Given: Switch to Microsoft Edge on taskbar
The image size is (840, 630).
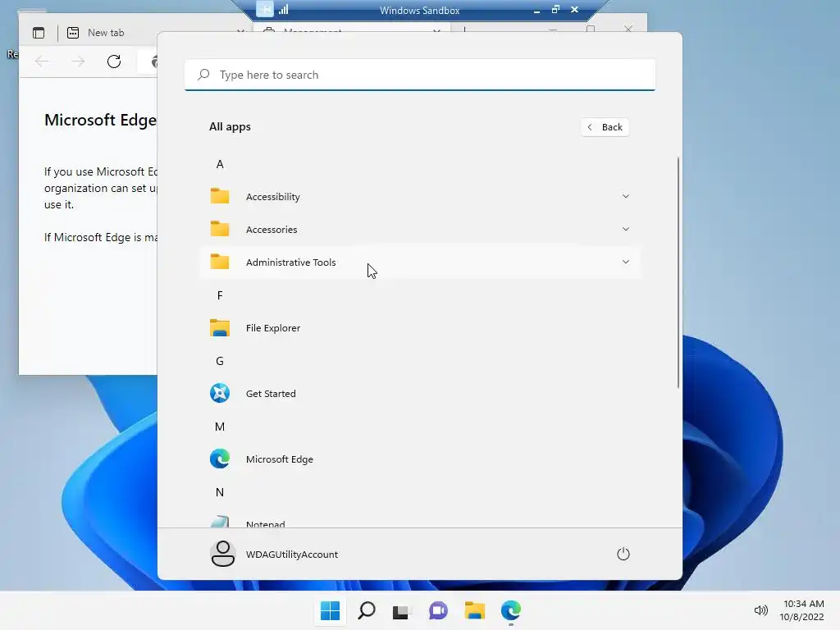Looking at the screenshot, I should (511, 610).
